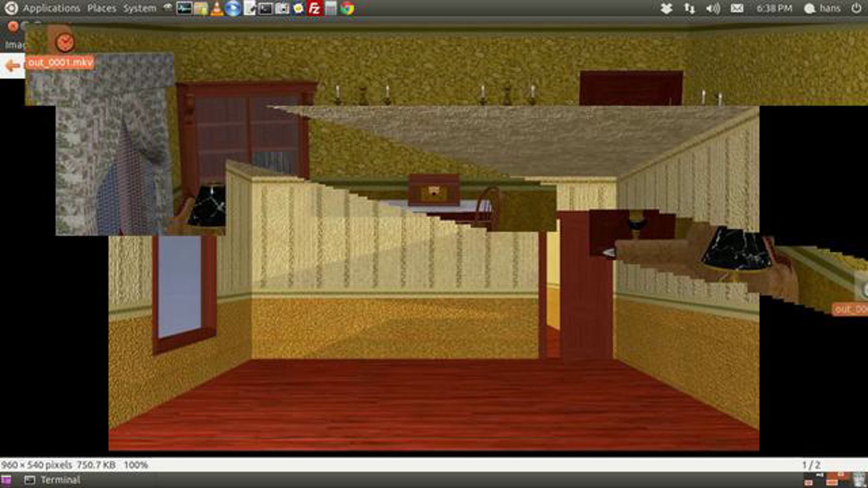Click the 6:38 PM clock

pos(774,8)
